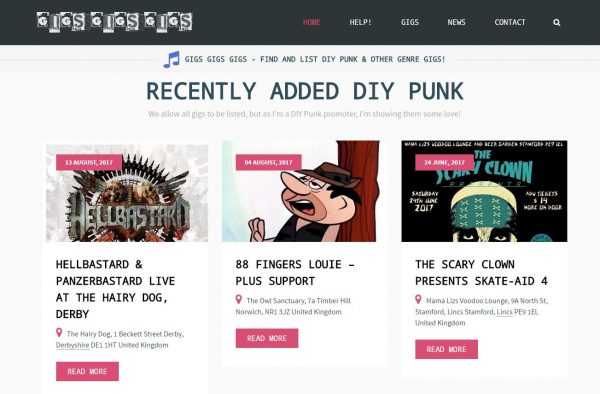Click the Hairy Dog location pin icon
Screen dimensions: 600x394
59,332
